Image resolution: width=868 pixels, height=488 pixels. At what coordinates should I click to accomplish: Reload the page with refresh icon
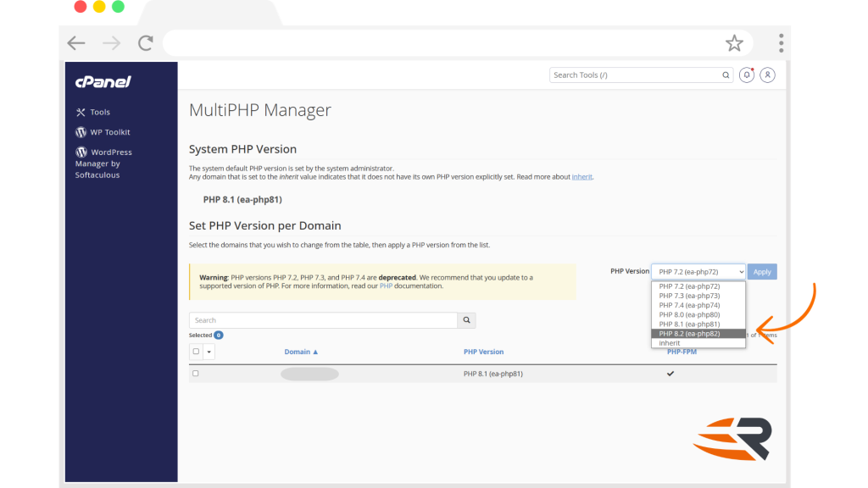click(146, 43)
